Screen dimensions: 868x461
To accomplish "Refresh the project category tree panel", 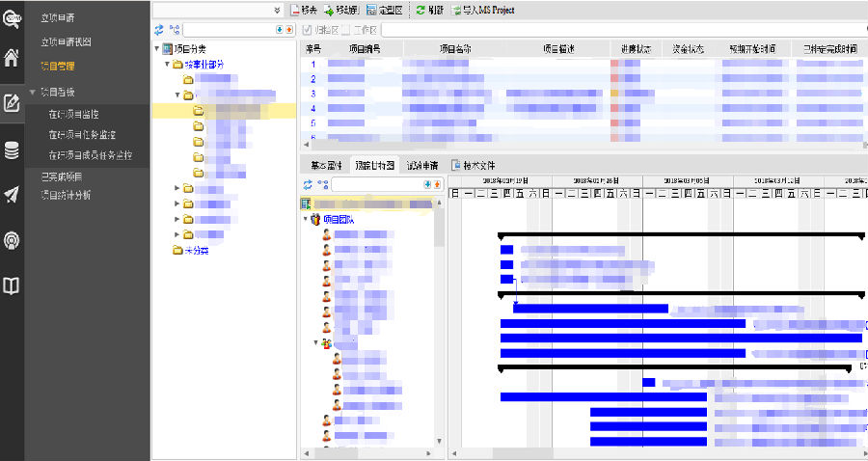I will click(x=159, y=30).
